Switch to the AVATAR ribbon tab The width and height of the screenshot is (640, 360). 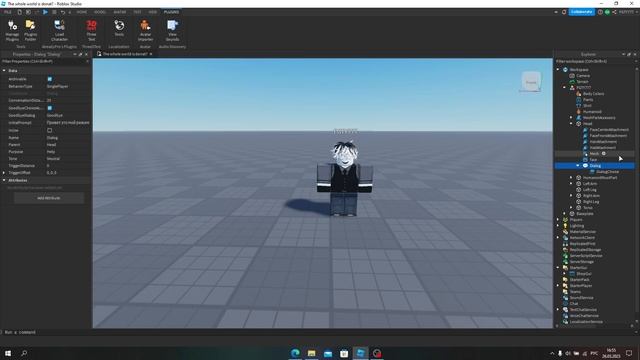tap(120, 12)
